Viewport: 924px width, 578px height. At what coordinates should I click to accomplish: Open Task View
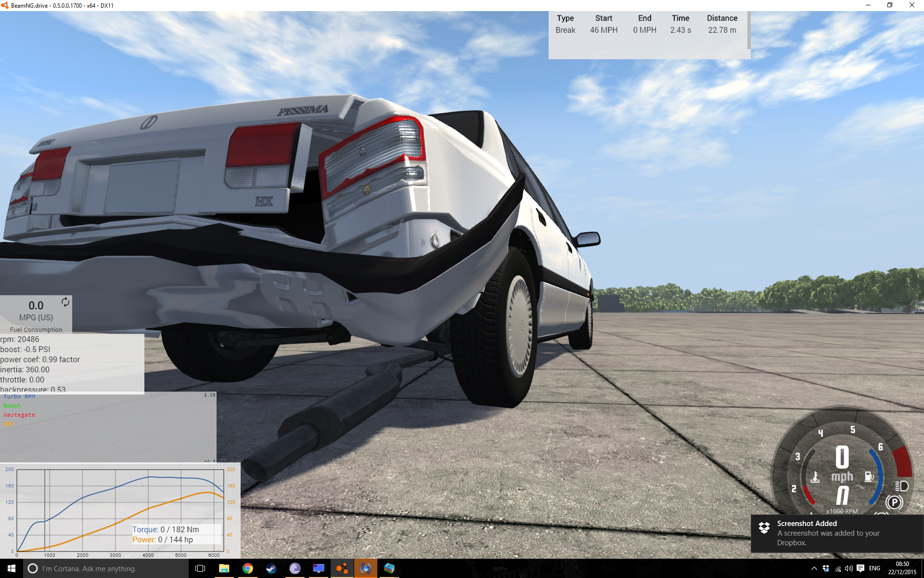(x=200, y=568)
